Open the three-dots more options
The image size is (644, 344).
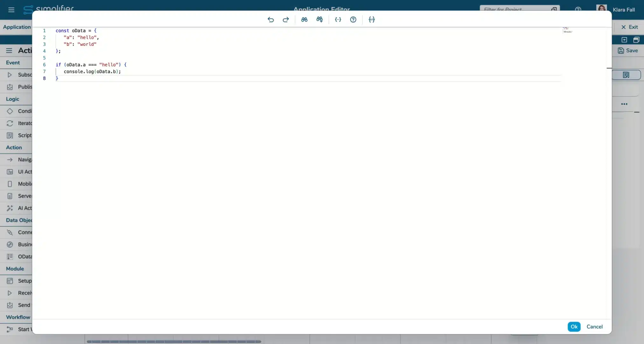pos(624,104)
